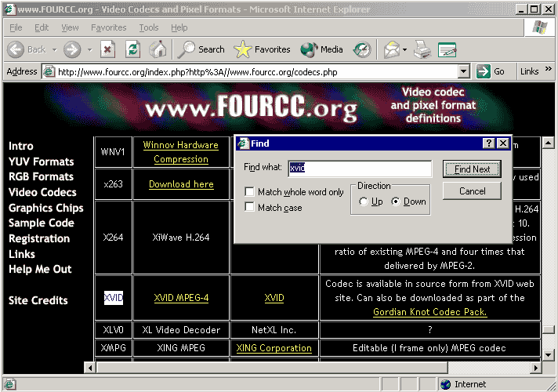
Task: Click the Internet zone globe in status bar
Action: (x=445, y=384)
